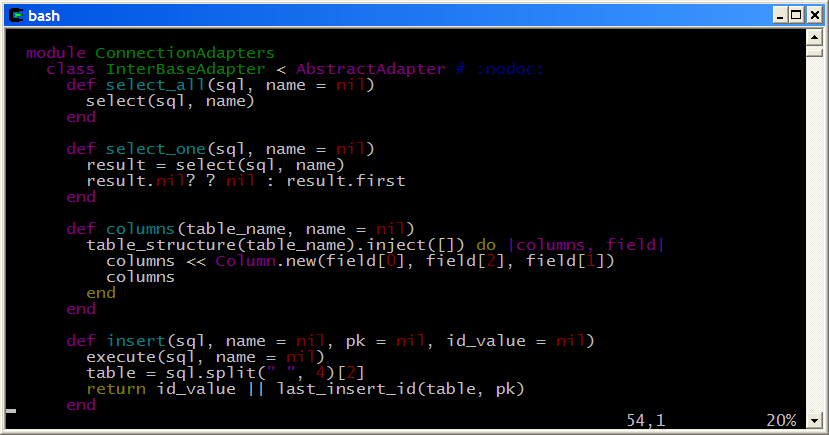The height and width of the screenshot is (435, 829).
Task: Click 'select_one' method name
Action: (155, 149)
